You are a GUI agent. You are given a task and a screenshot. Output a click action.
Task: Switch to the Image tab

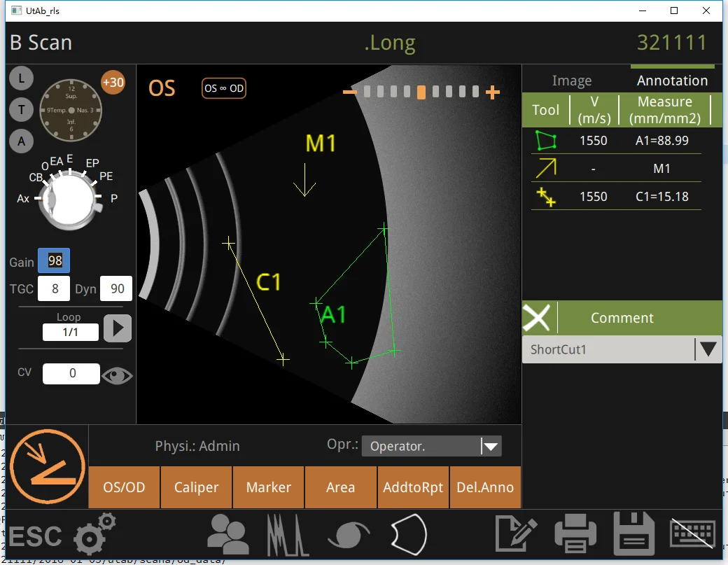[x=572, y=81]
